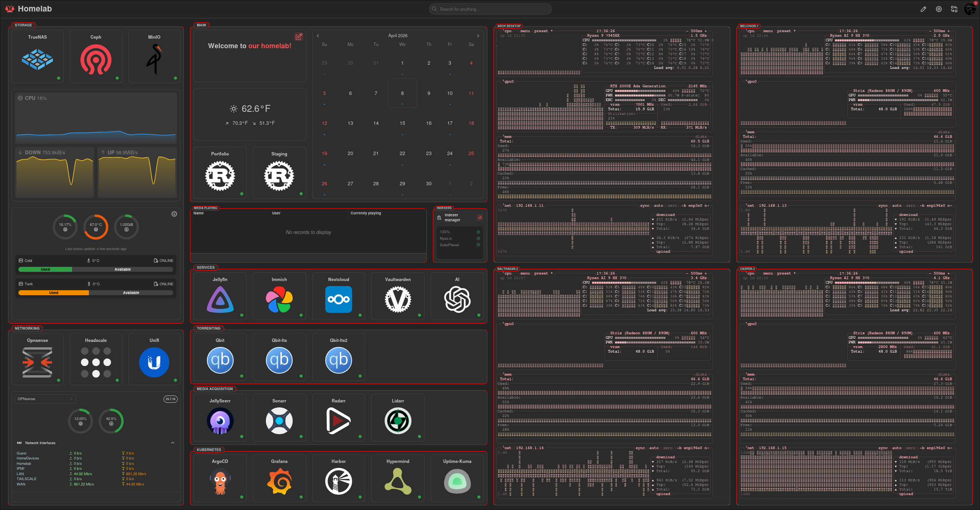Open the AI service tile
This screenshot has height=510, width=980.
(457, 296)
